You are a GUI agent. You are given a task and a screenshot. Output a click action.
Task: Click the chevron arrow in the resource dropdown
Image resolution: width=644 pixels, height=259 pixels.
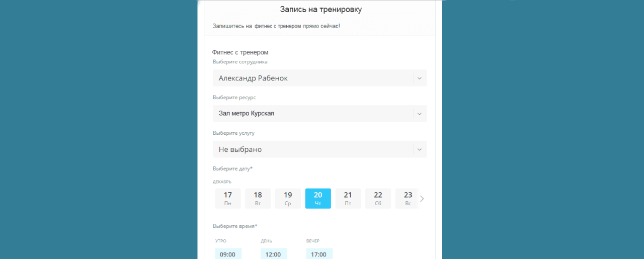420,114
